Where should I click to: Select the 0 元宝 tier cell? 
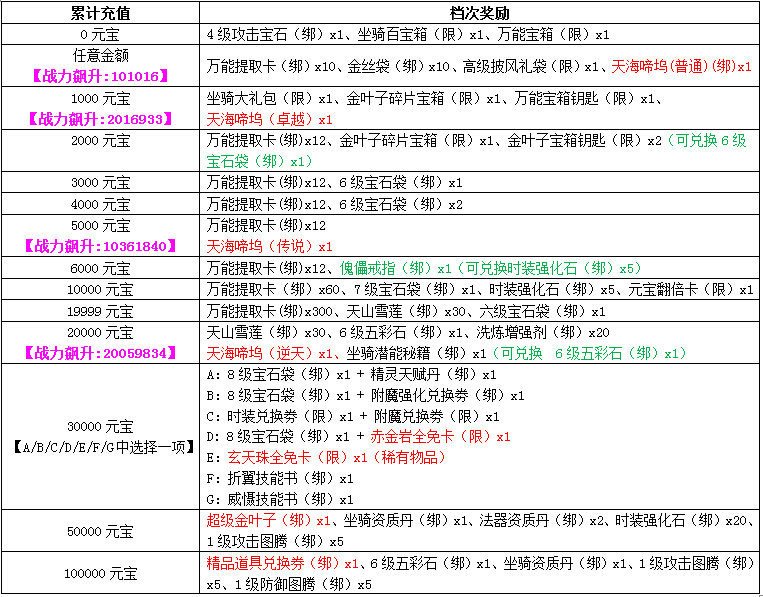pyautogui.click(x=99, y=34)
